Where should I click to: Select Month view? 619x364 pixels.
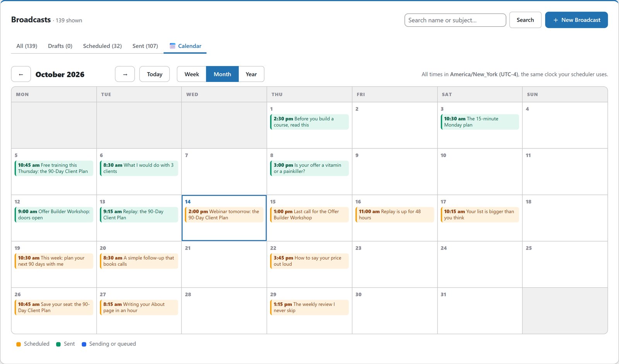click(222, 74)
